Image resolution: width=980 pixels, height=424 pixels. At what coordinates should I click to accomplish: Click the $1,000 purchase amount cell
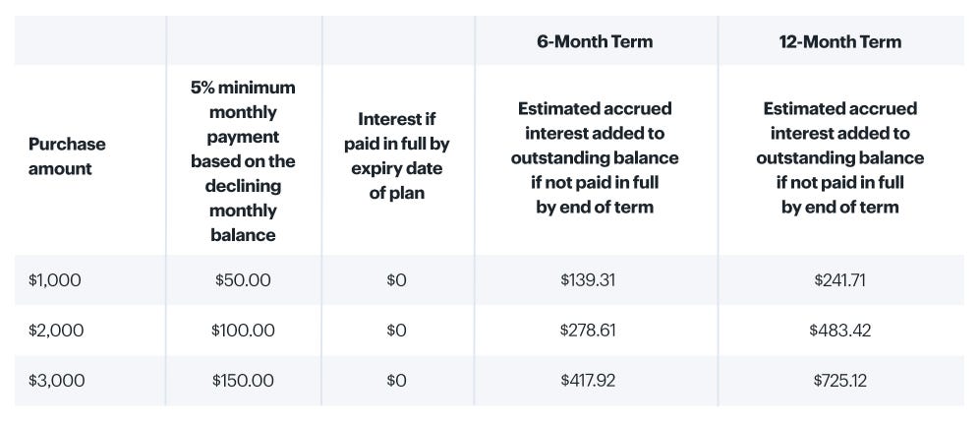[54, 279]
